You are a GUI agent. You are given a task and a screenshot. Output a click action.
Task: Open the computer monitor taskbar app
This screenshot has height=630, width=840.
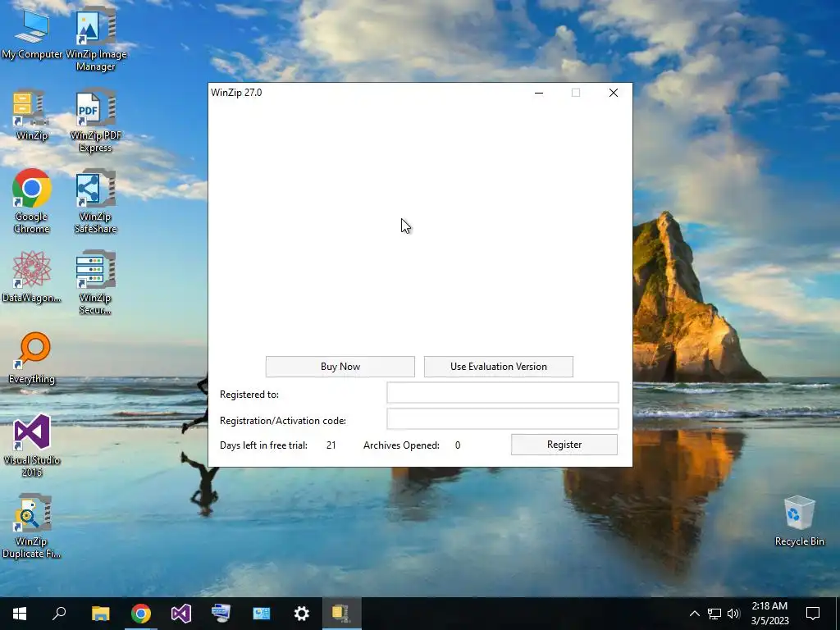click(221, 614)
